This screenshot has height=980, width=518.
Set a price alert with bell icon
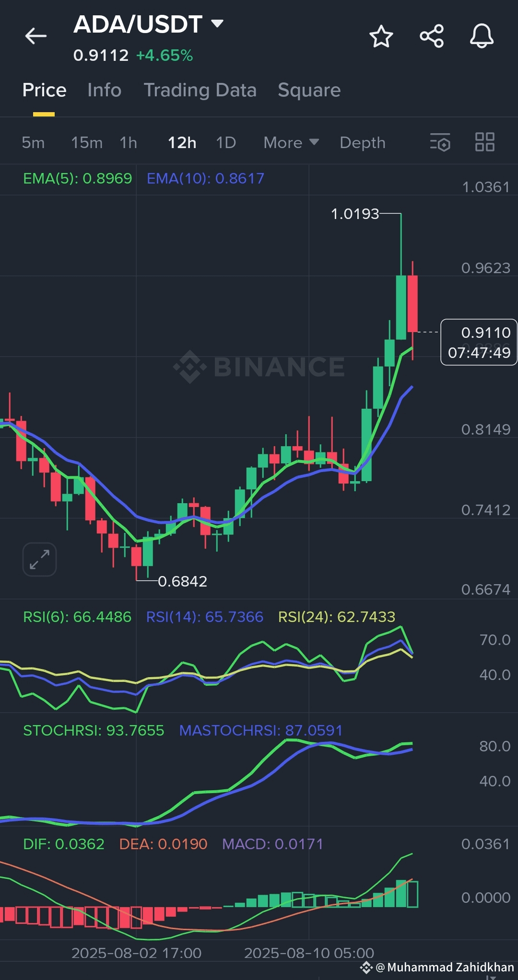tap(482, 36)
